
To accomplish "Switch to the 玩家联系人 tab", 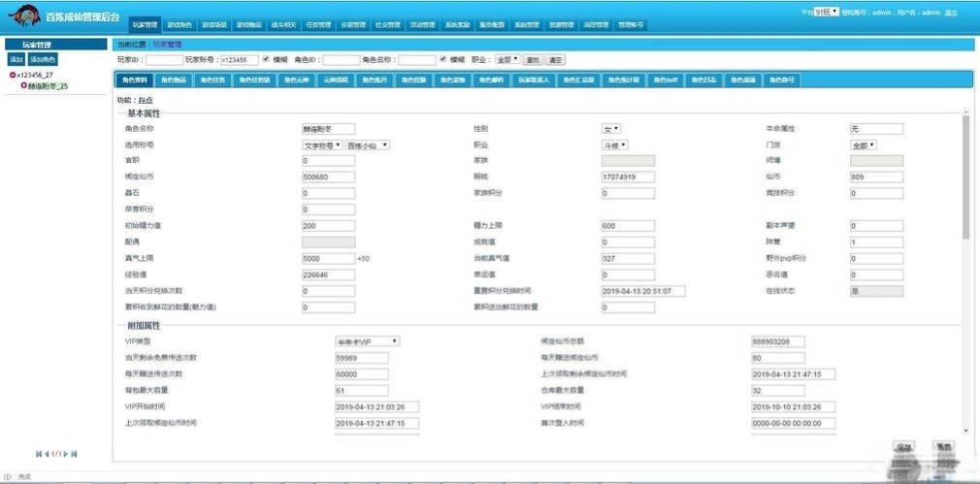I will click(x=533, y=80).
